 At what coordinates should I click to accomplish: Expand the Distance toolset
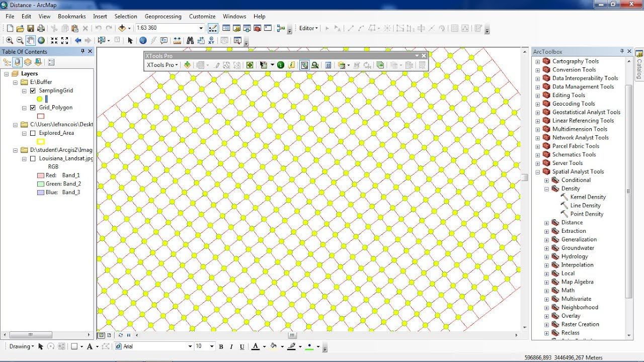[x=547, y=223]
